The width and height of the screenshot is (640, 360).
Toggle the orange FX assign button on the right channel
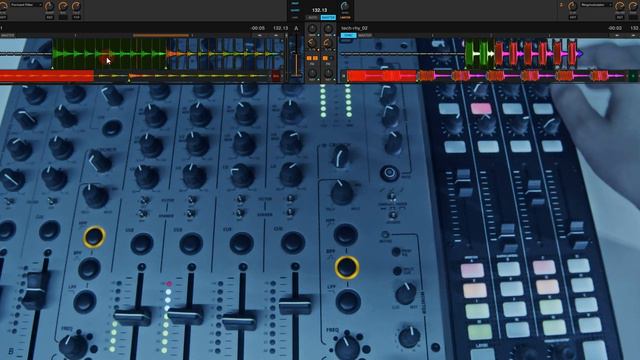point(325,58)
